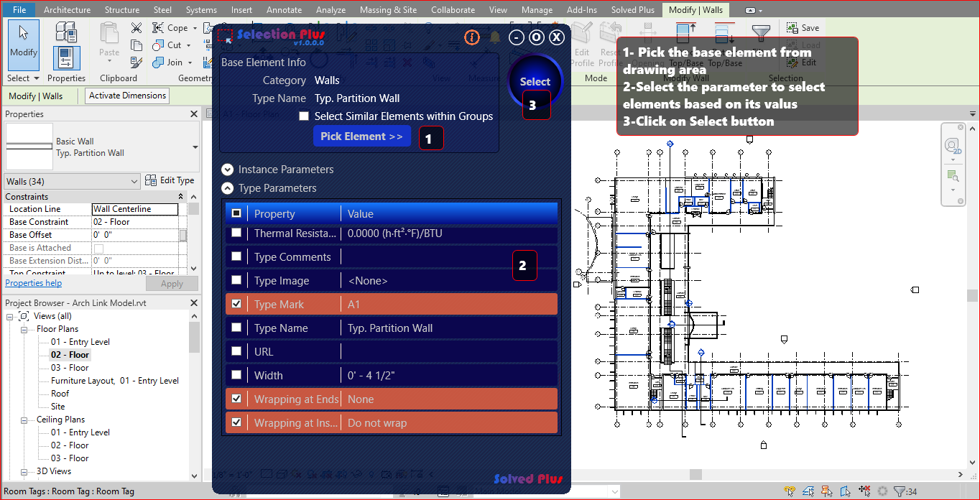Collapse the Views (all) tree node
The height and width of the screenshot is (500, 980).
point(10,316)
